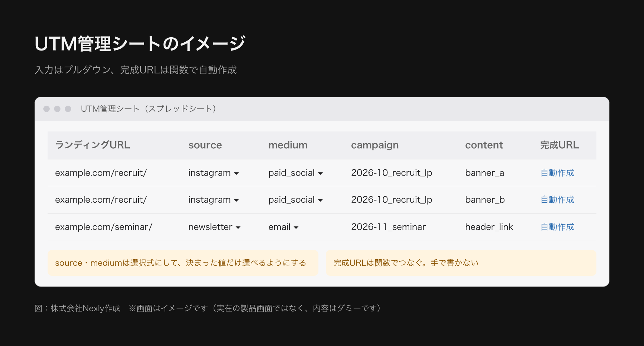Click the third gray window control dot
Viewport: 644px width, 346px height.
coord(68,109)
